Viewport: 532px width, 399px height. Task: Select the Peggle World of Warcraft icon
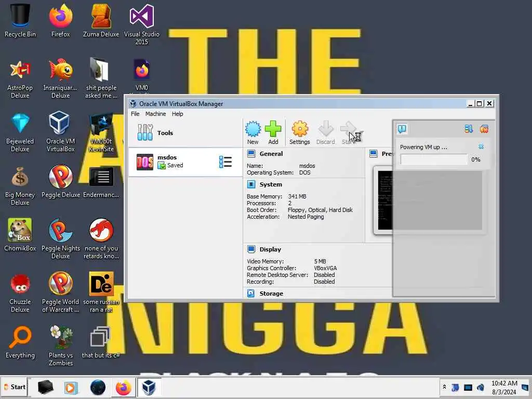[x=60, y=292]
